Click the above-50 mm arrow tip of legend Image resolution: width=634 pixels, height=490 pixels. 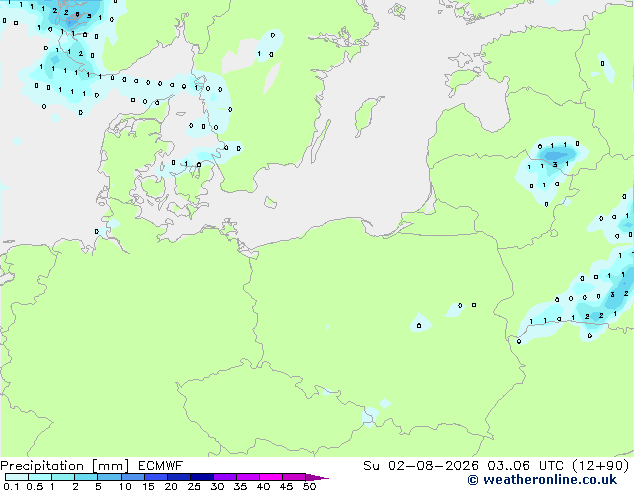tap(317, 477)
